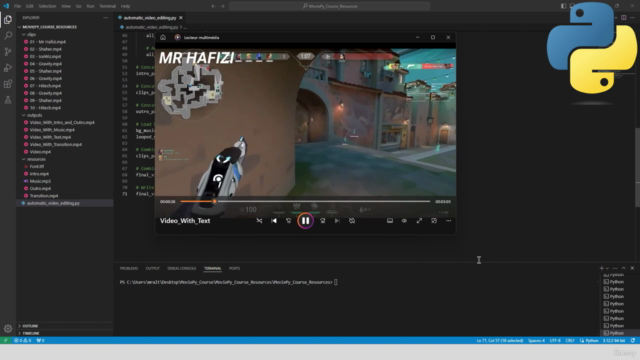The width and height of the screenshot is (640, 360).
Task: Open new terminal launch profile dropdown
Action: (x=607, y=268)
